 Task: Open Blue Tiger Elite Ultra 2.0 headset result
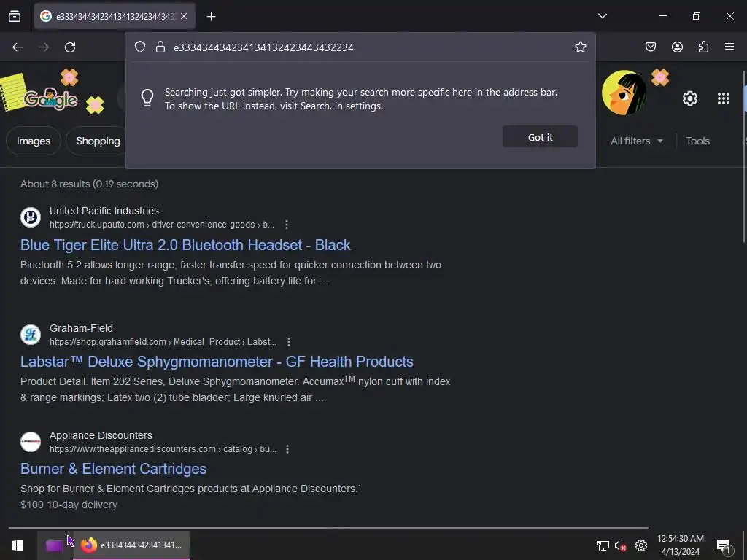click(x=185, y=245)
